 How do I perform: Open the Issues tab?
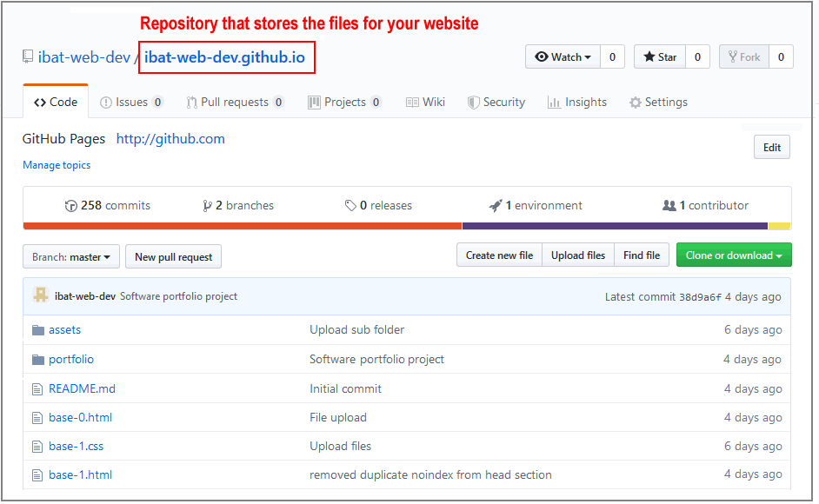click(131, 103)
